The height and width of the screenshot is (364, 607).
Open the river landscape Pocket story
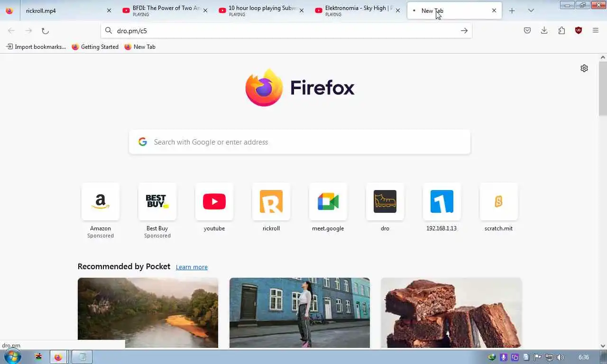[x=148, y=313]
